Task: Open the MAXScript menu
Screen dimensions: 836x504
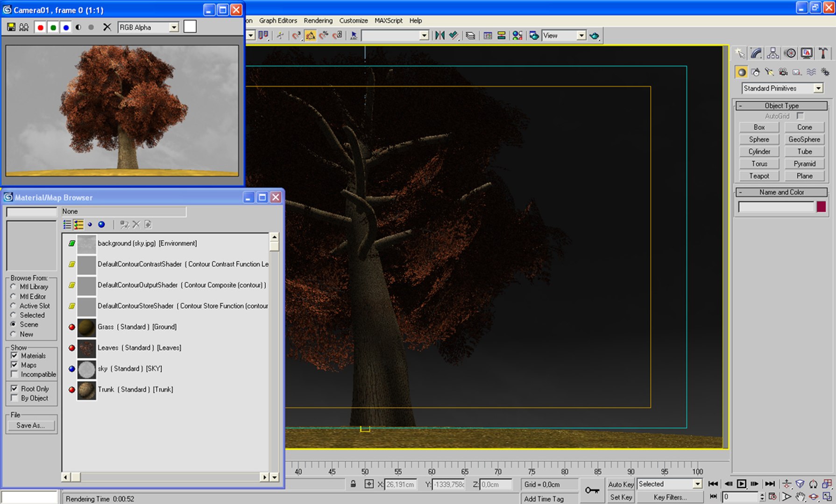Action: pos(389,21)
